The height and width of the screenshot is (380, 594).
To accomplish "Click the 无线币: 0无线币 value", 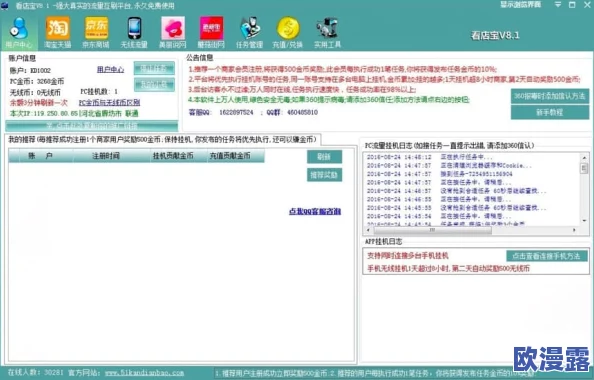I will click(35, 92).
